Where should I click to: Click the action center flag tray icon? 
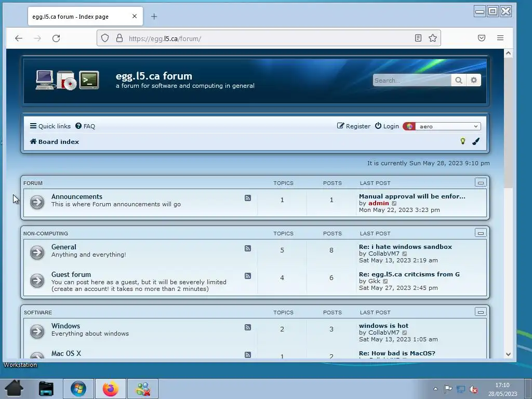(x=448, y=389)
